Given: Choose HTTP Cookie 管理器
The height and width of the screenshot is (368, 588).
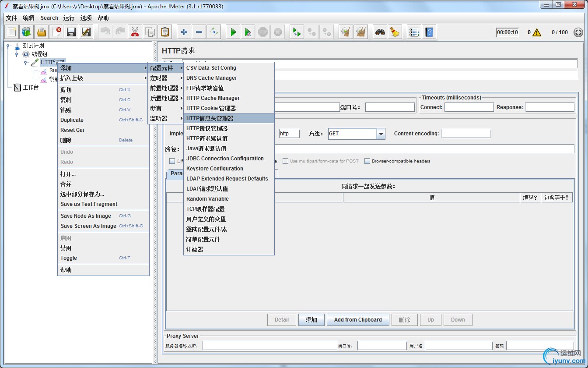Looking at the screenshot, I should tap(229, 108).
